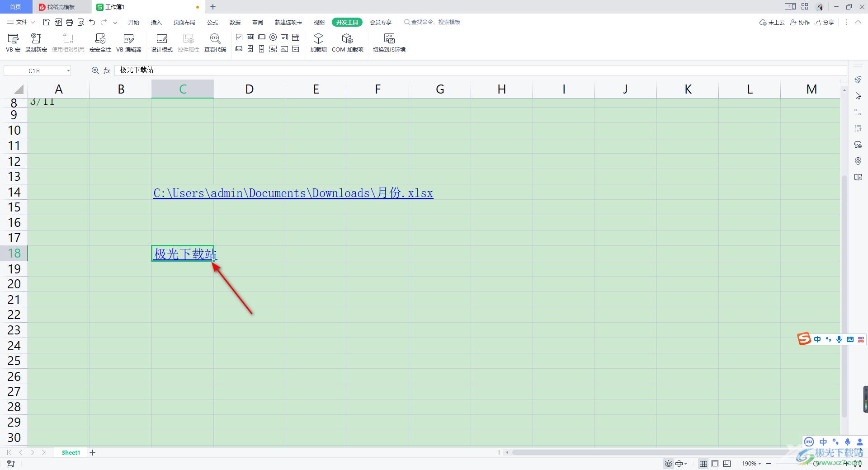
Task: Open the 会员专享 tab
Action: [x=381, y=22]
